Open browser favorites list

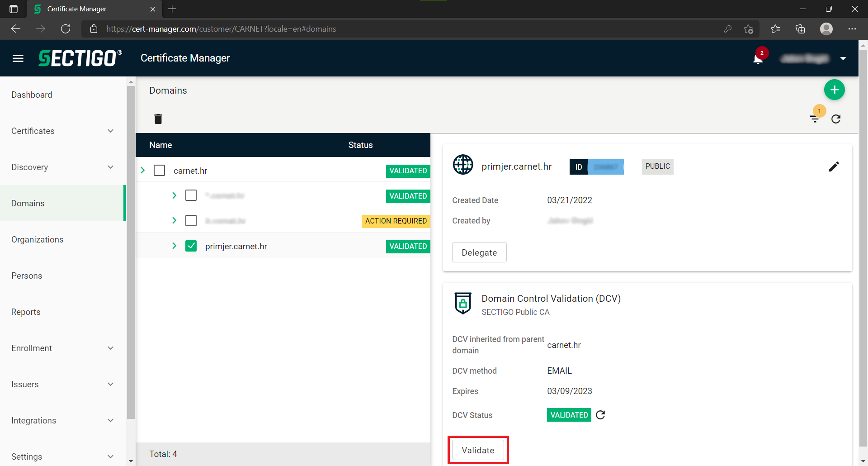point(775,29)
